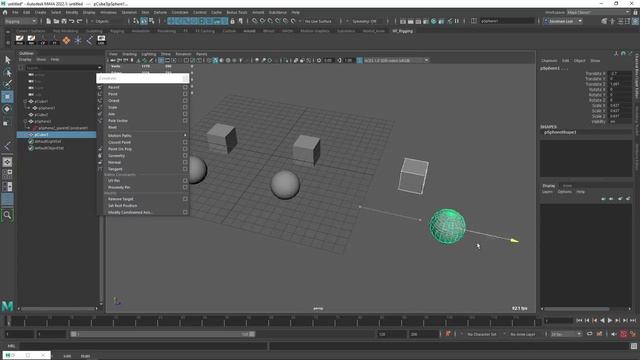Open Point constraint option box
The image size is (640, 360).
185,94
